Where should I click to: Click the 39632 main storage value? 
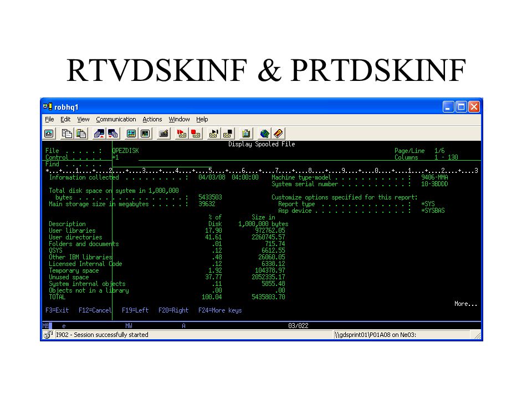pyautogui.click(x=207, y=204)
